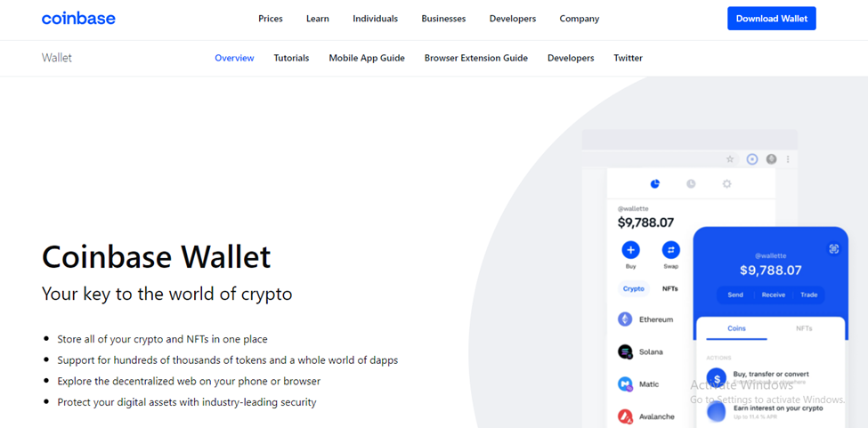Open the Prices link
Screen dimensions: 868x428
pyautogui.click(x=271, y=19)
